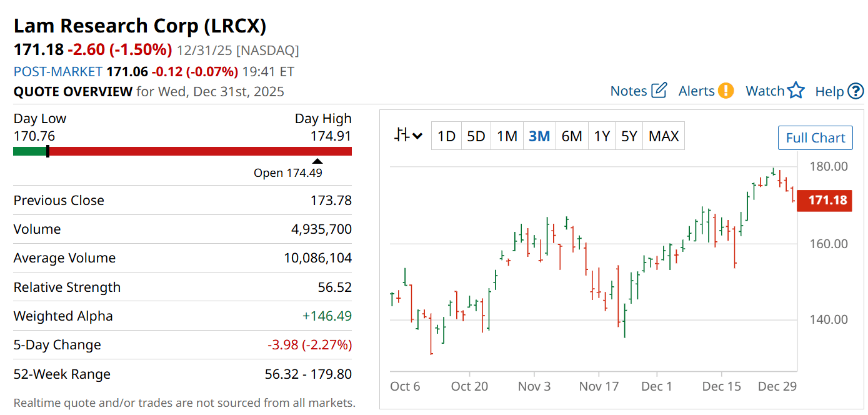The width and height of the screenshot is (868, 415).
Task: Click the 52-Week Range value 56.32 - 179.80
Action: tap(308, 374)
